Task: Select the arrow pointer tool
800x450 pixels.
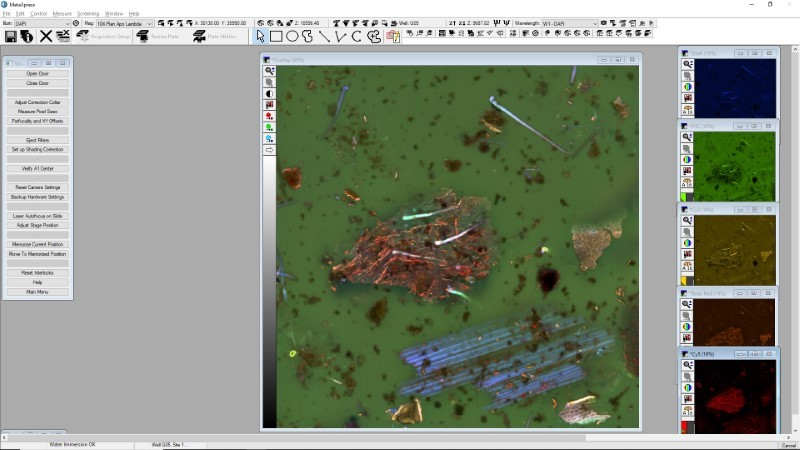Action: (x=260, y=36)
